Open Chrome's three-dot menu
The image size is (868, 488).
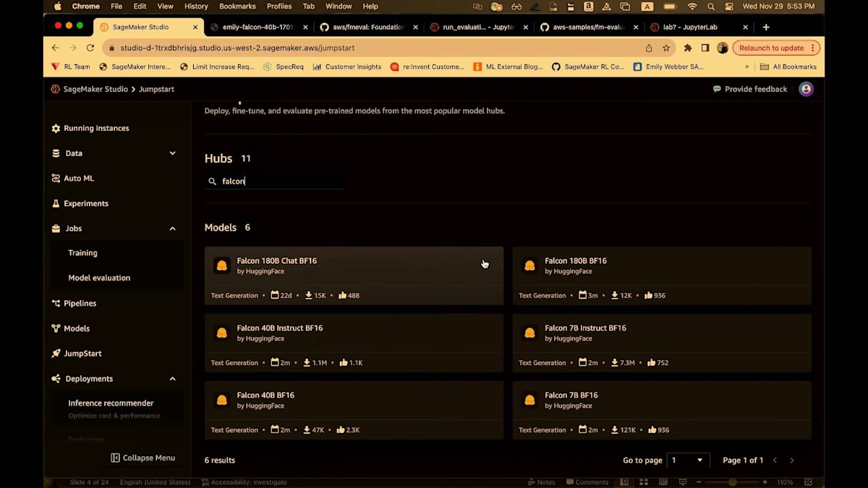click(813, 48)
